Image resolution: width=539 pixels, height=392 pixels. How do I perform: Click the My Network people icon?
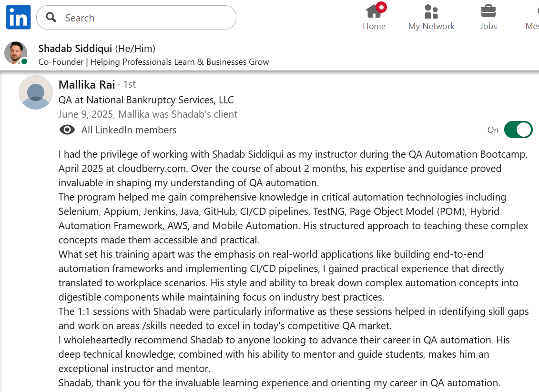pos(431,11)
